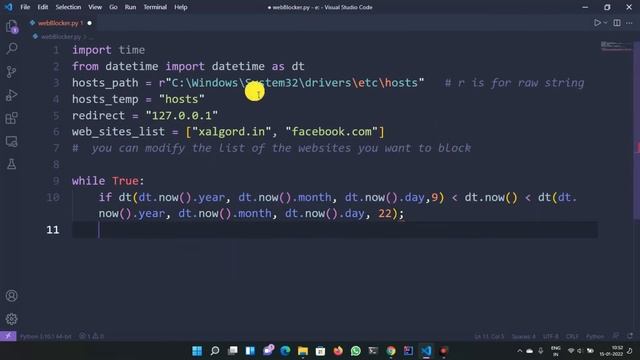Switch to Visual Studio Code taskbar icon
This screenshot has height=360, width=640.
(x=426, y=351)
